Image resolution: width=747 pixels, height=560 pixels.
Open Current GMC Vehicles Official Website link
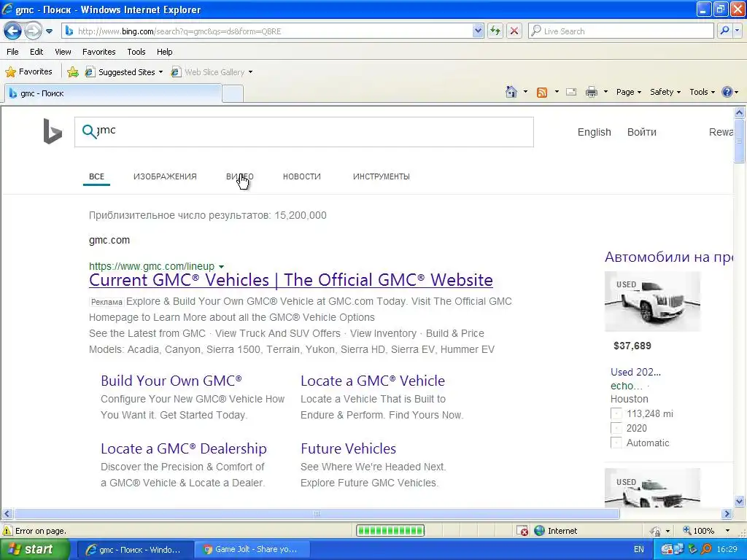(290, 280)
